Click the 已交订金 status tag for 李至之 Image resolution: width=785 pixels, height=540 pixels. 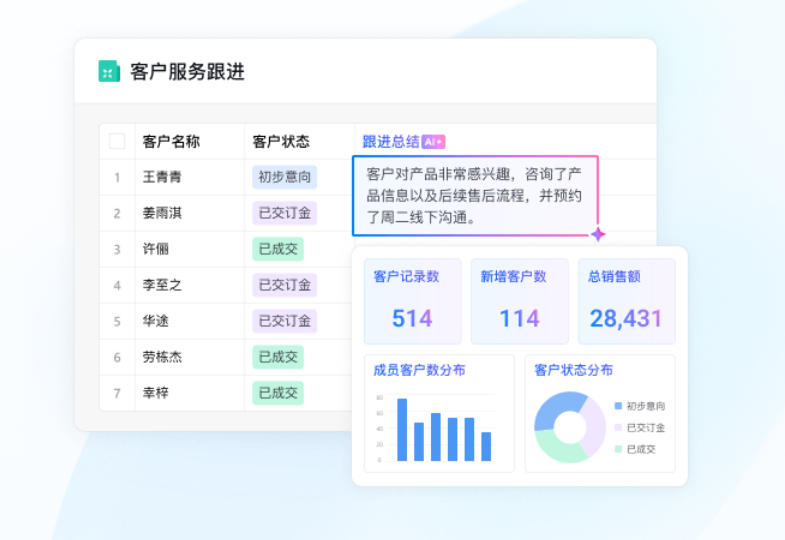point(284,285)
